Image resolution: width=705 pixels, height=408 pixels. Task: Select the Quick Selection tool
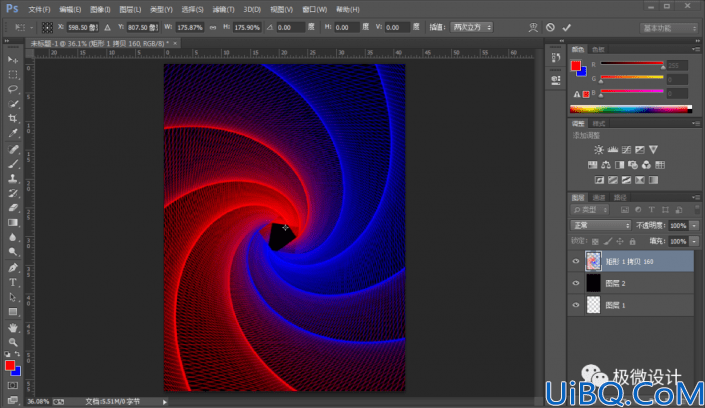point(13,104)
